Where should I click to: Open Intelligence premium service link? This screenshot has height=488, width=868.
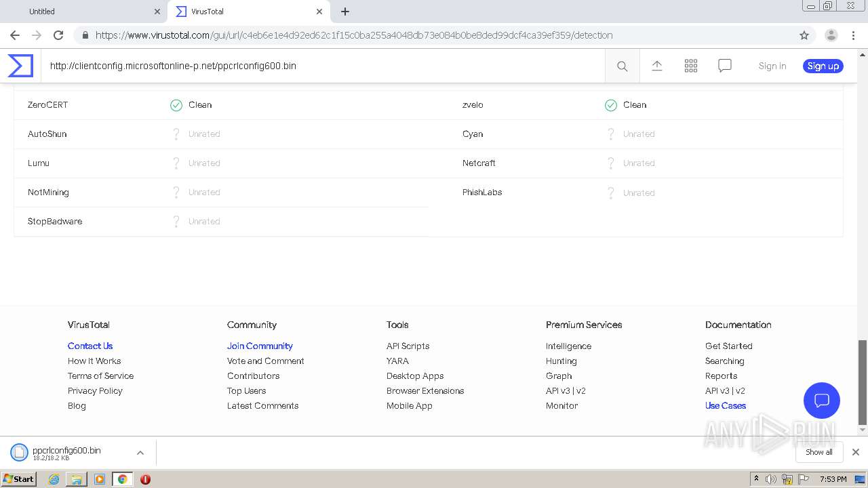pyautogui.click(x=568, y=346)
